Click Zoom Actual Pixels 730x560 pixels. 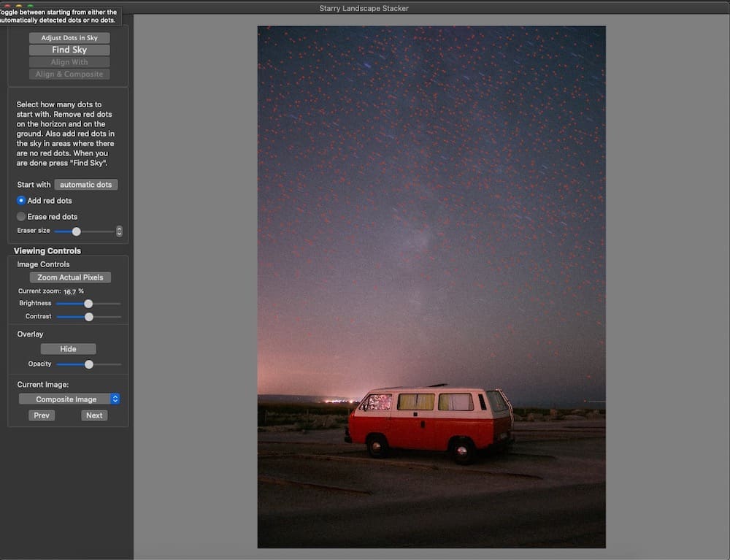[70, 277]
